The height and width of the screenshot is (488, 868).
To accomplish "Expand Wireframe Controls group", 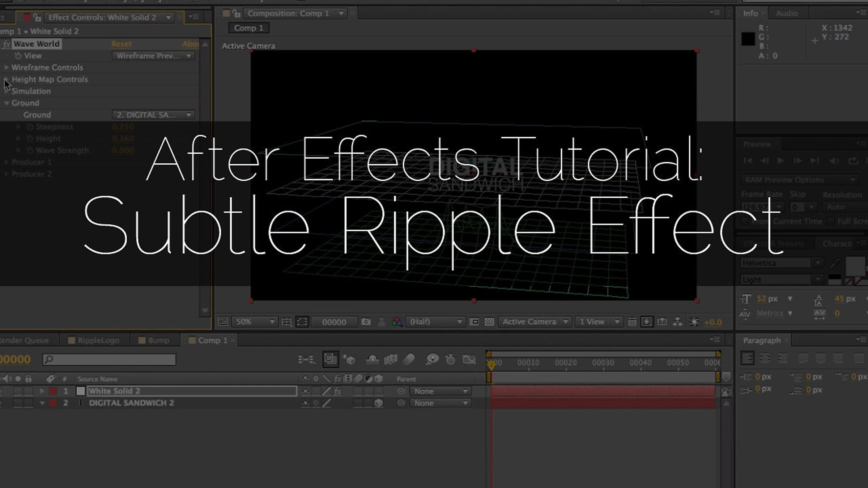I will coord(6,68).
